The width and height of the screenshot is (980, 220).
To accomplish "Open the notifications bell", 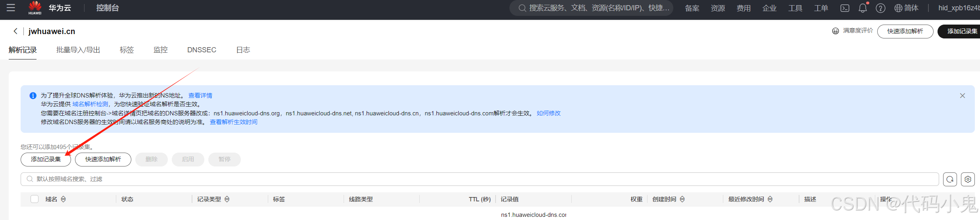I will click(x=863, y=8).
